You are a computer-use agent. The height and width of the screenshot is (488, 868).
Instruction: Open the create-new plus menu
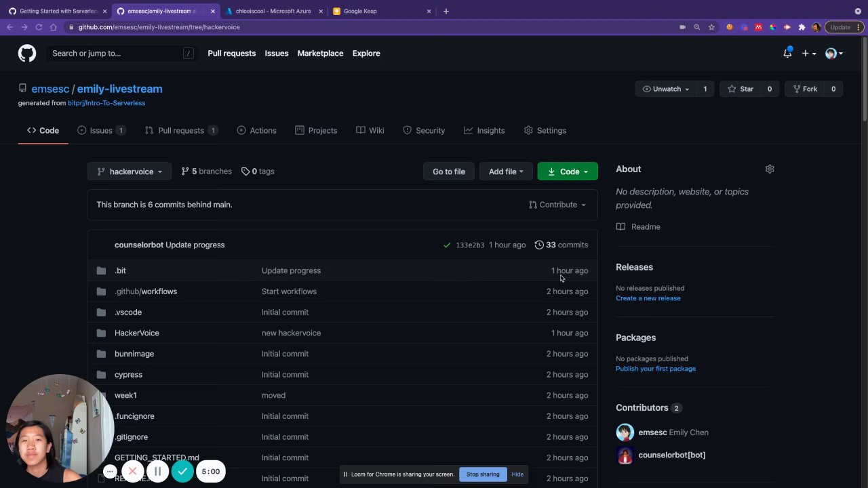pos(809,54)
